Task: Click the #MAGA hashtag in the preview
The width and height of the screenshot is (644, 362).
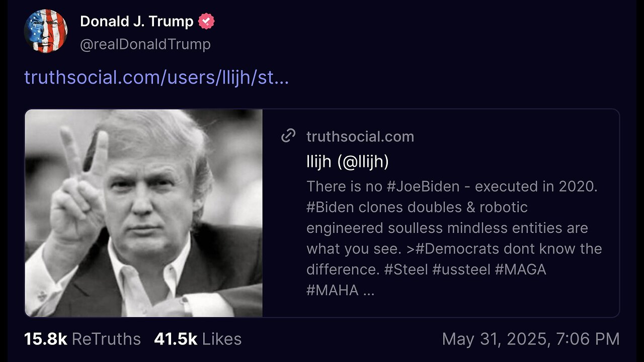Action: 521,269
